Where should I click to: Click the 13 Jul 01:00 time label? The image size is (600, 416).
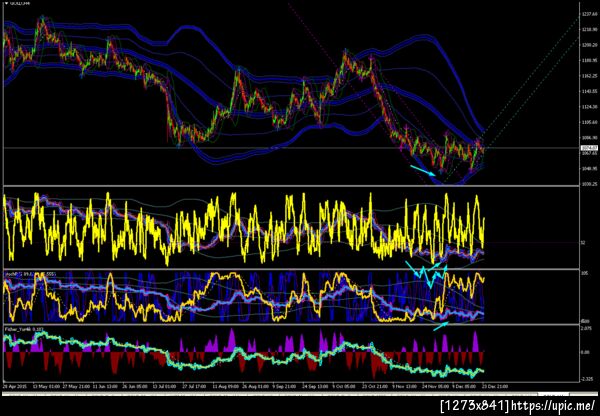point(164,387)
